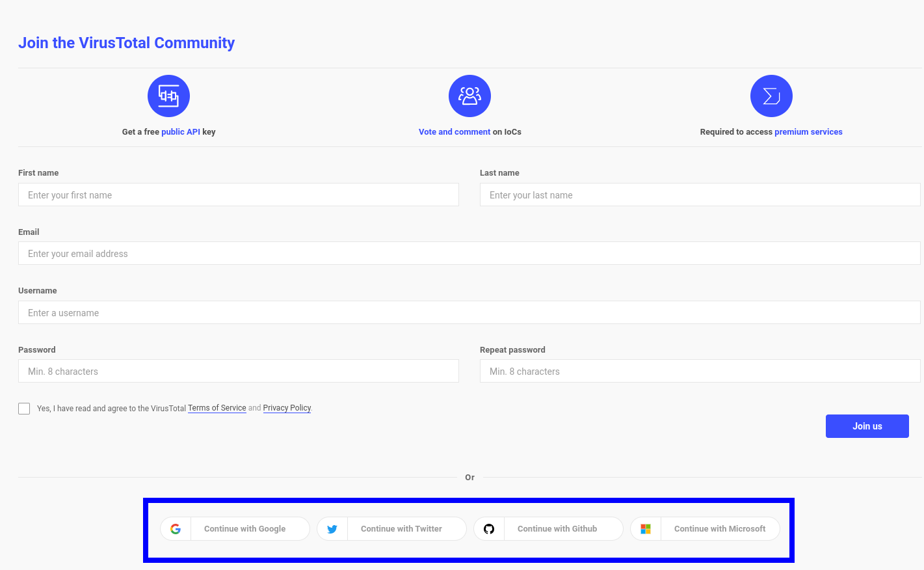Click the Google logo icon
The width and height of the screenshot is (924, 570).
click(176, 529)
